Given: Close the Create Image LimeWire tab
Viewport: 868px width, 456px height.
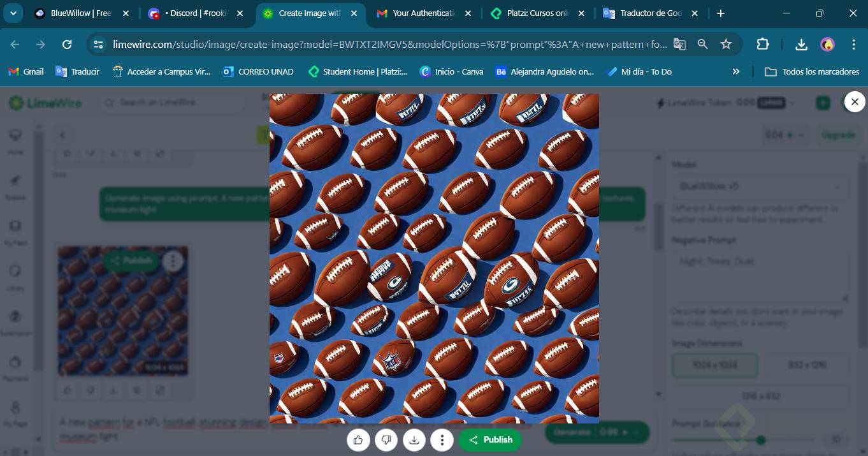Looking at the screenshot, I should click(x=354, y=13).
